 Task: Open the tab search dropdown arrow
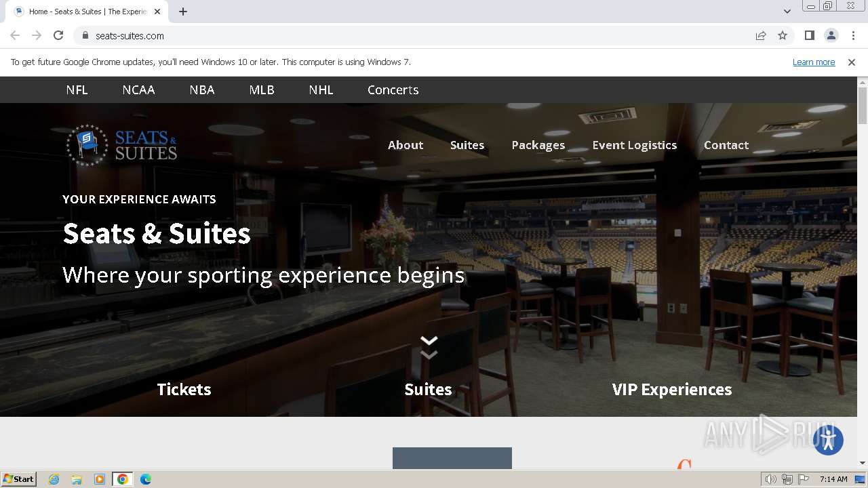pyautogui.click(x=787, y=12)
